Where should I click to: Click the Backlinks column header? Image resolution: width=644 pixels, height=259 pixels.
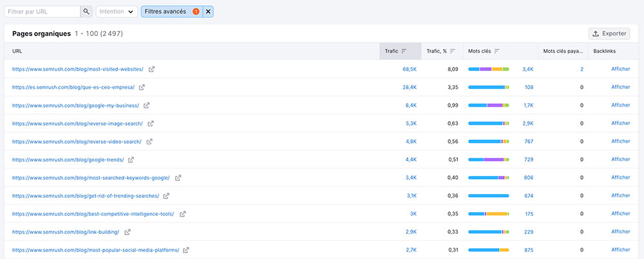point(605,52)
